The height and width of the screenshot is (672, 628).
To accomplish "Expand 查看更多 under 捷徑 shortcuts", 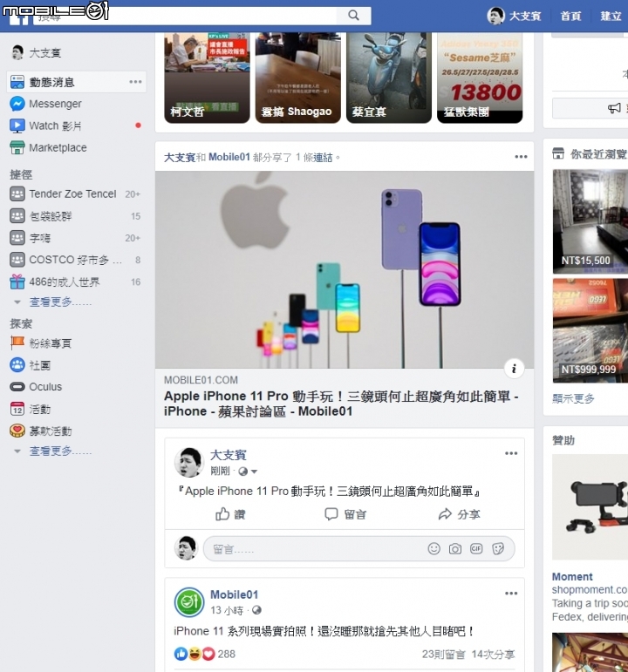I will point(60,302).
